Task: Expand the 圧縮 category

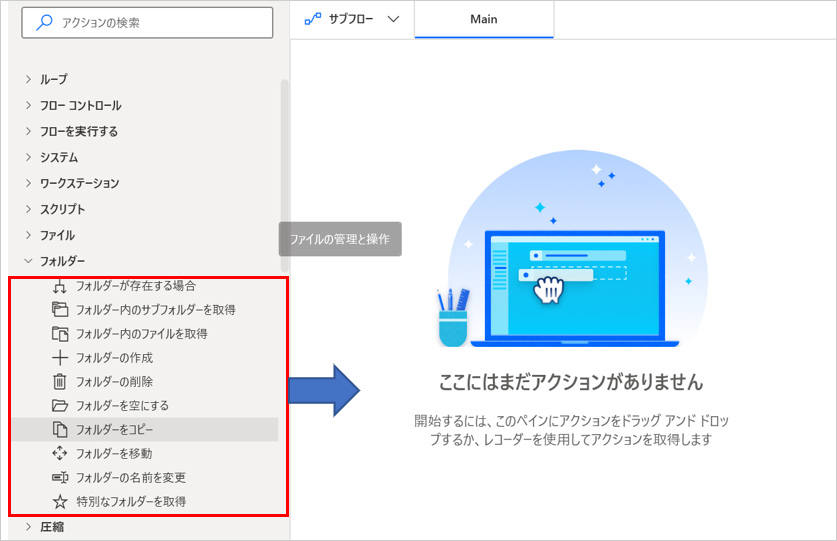Action: click(28, 526)
